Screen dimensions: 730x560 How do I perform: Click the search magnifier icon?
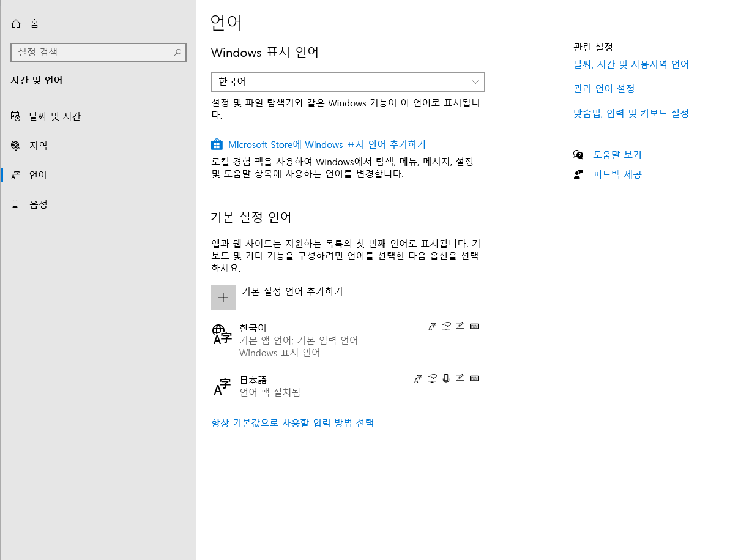(177, 53)
